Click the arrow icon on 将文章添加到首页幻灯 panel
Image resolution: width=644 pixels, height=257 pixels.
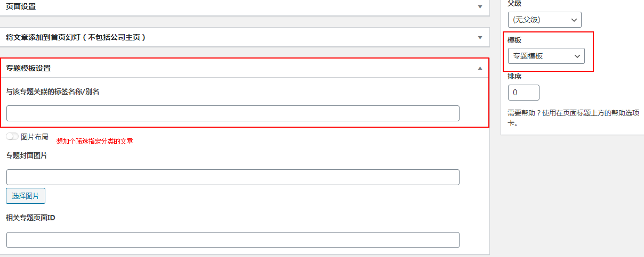click(x=480, y=37)
